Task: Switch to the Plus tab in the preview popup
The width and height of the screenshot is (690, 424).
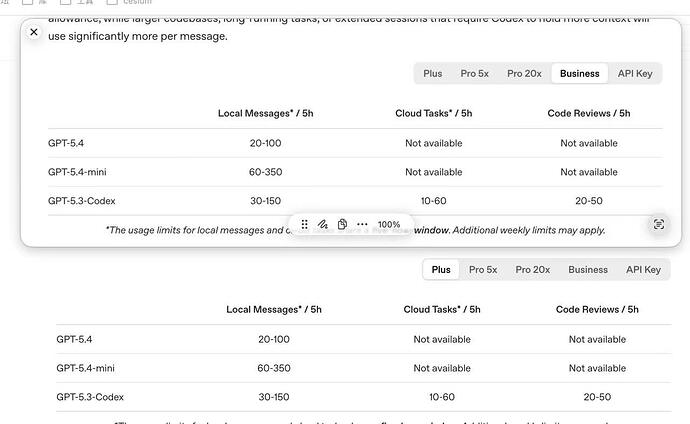Action: [x=433, y=73]
